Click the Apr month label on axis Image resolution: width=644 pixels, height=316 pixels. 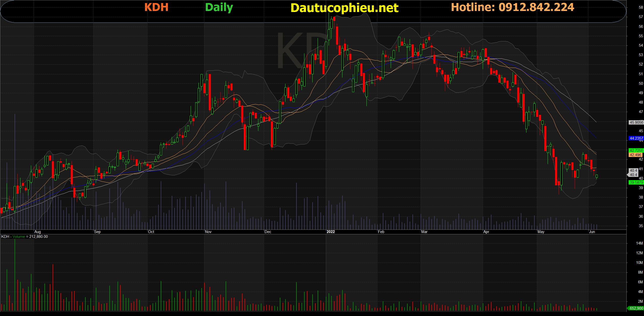486,232
